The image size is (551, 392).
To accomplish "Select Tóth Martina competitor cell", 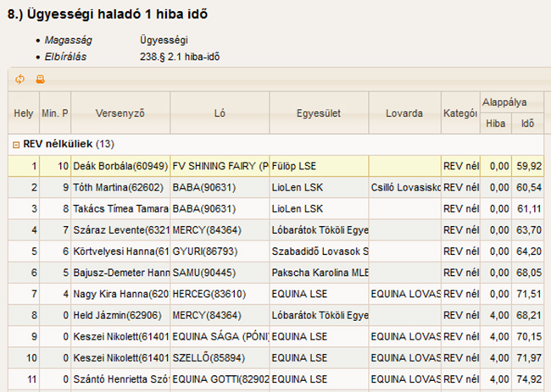I will (120, 187).
